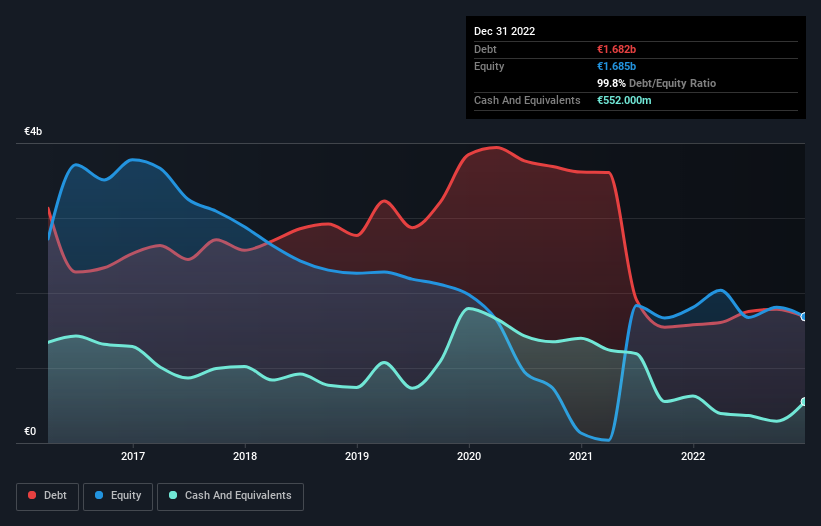Click the 2019 x-axis label
Screen dimensions: 821x526
(x=357, y=456)
